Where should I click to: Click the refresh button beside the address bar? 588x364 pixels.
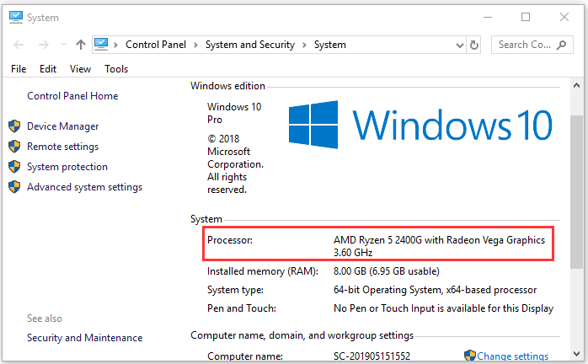474,45
